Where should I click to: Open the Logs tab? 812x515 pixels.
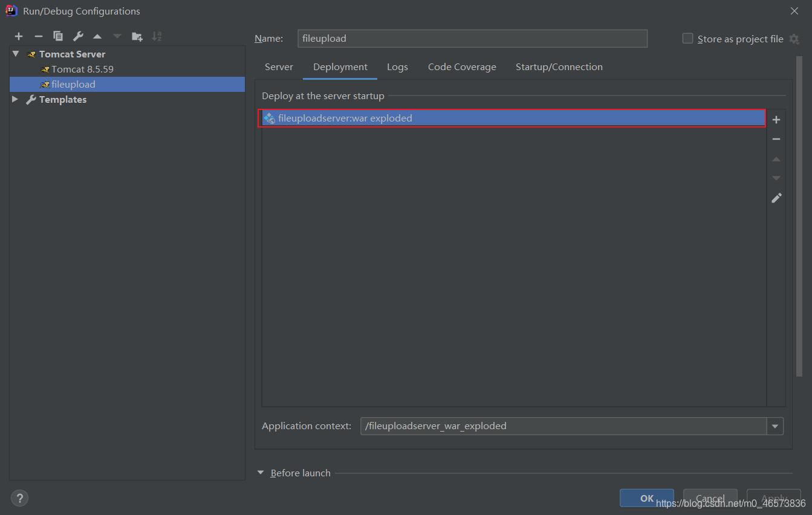tap(397, 67)
